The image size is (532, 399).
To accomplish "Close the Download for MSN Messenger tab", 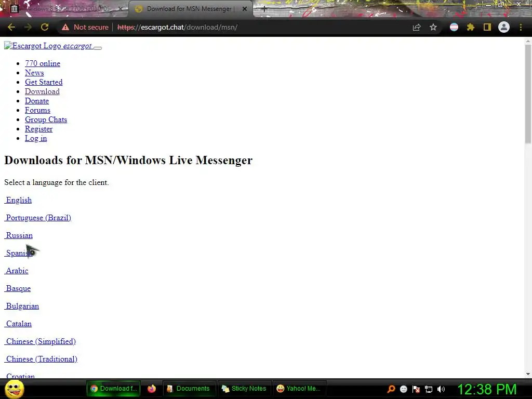I will tap(245, 9).
